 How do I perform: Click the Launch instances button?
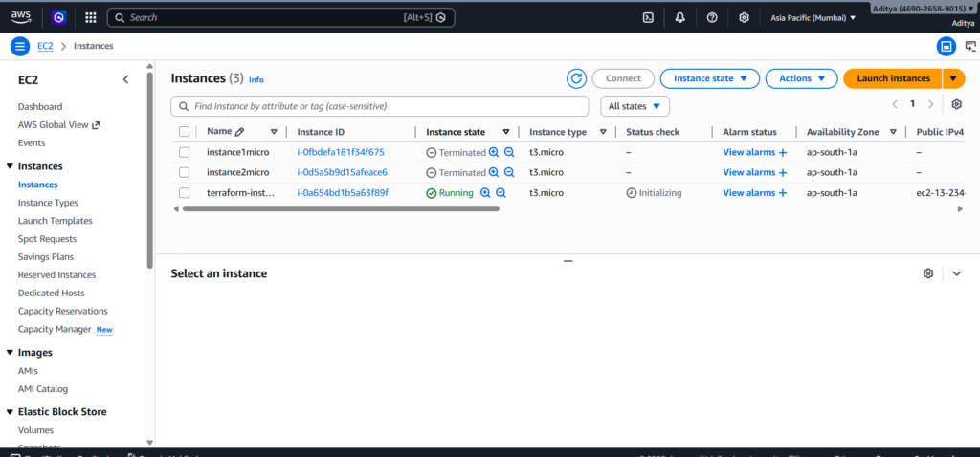click(892, 78)
